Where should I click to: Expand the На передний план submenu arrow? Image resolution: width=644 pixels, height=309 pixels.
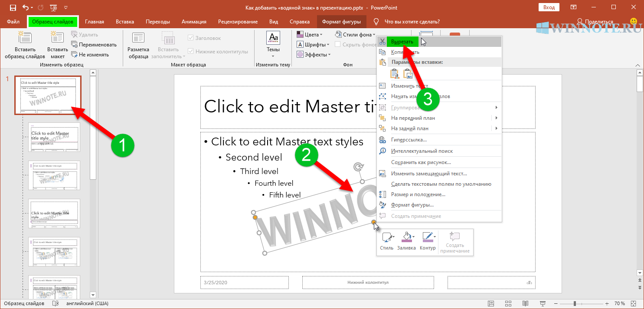coord(496,118)
